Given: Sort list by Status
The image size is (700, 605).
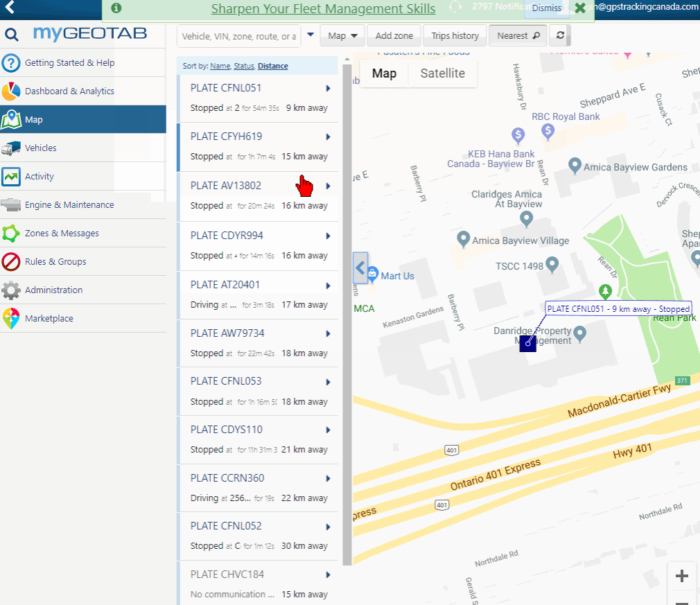Looking at the screenshot, I should 244,66.
